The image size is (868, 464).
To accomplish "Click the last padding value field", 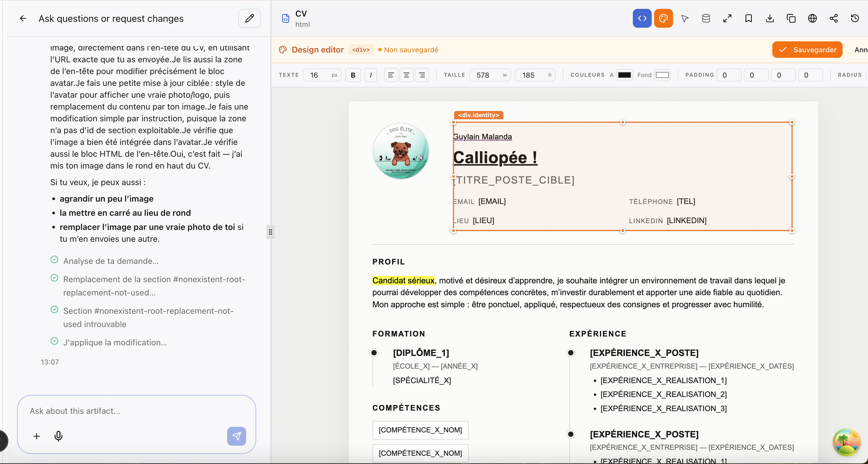I will [x=810, y=75].
